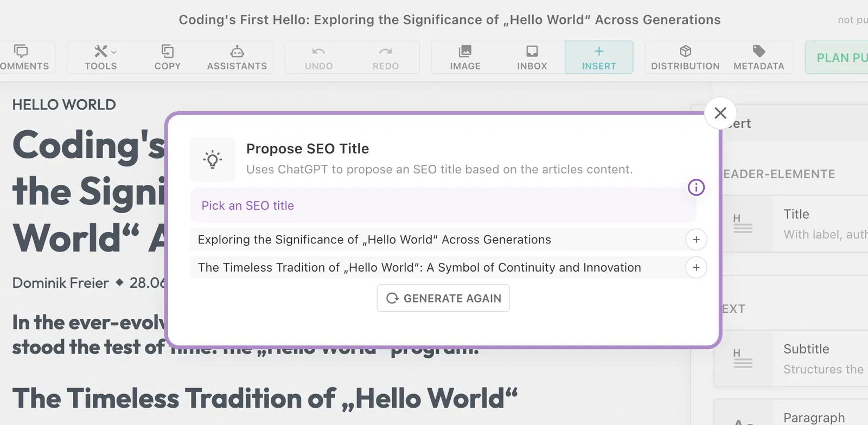Click the Copy toolbar button

coord(167,57)
